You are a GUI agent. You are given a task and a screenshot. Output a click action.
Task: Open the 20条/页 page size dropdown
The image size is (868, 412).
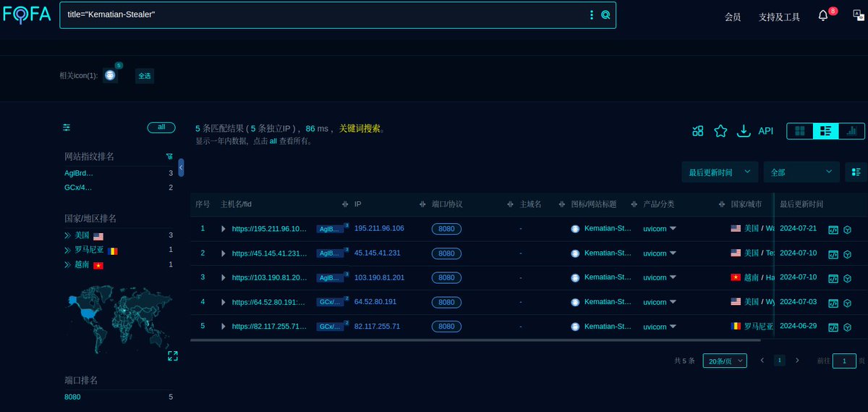[x=725, y=361]
